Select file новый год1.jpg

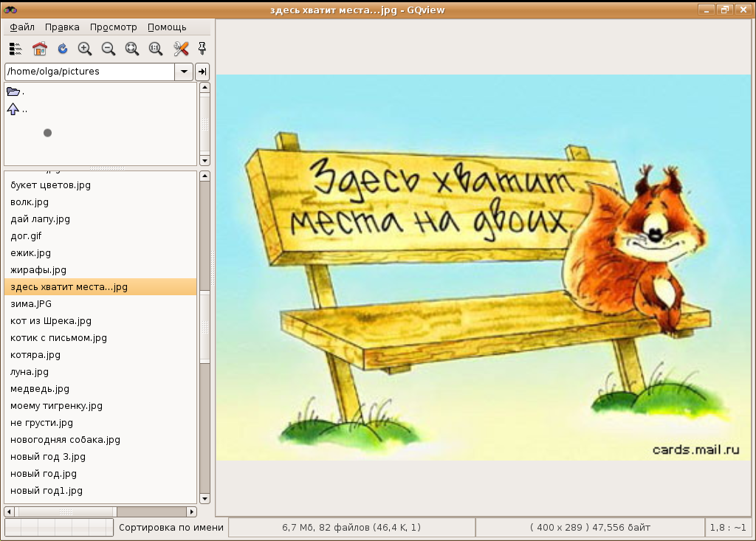100,491
